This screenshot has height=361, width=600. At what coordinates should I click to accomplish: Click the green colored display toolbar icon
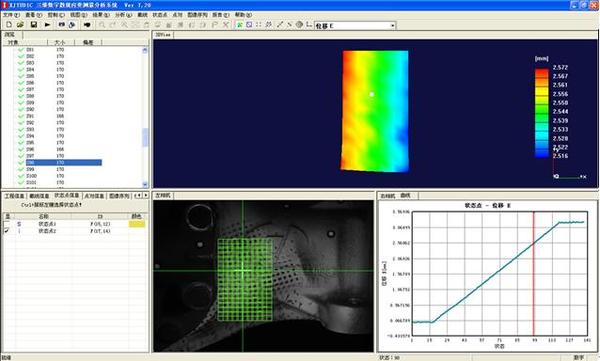coord(240,25)
